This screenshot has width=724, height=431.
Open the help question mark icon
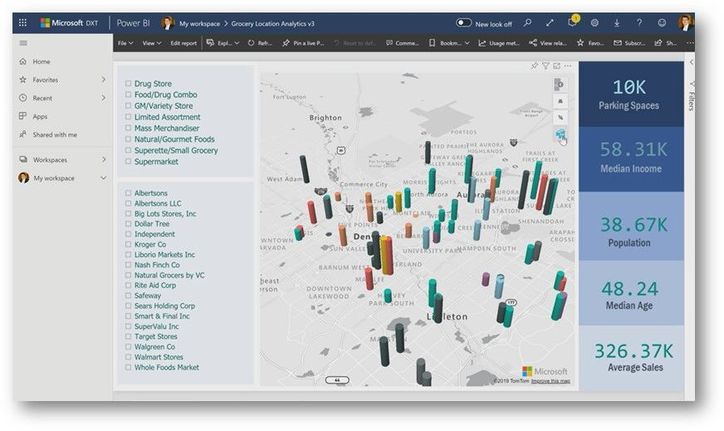[x=639, y=23]
